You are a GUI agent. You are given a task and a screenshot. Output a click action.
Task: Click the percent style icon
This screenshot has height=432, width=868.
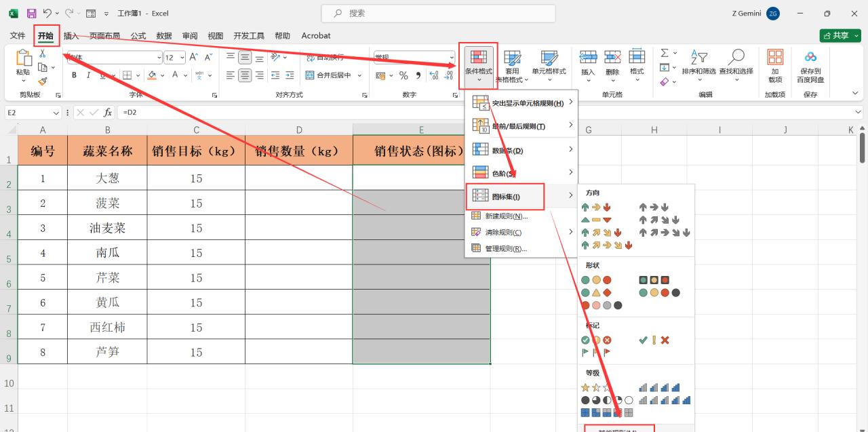click(x=403, y=75)
